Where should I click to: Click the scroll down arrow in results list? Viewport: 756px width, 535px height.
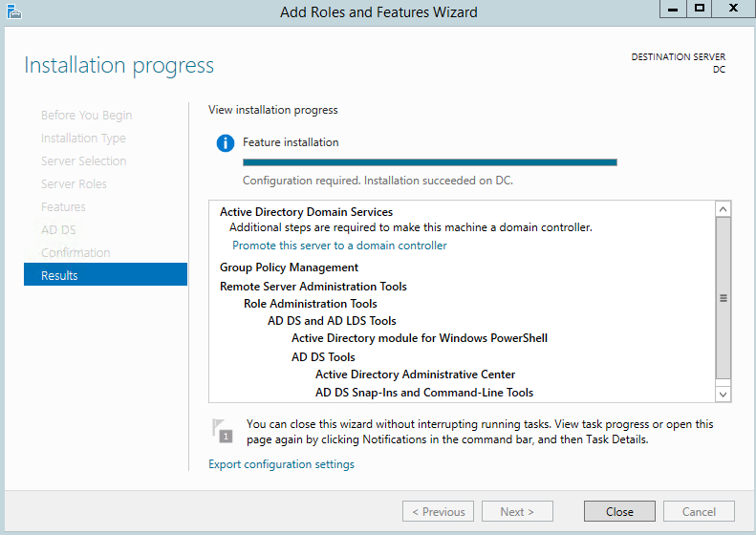(723, 395)
